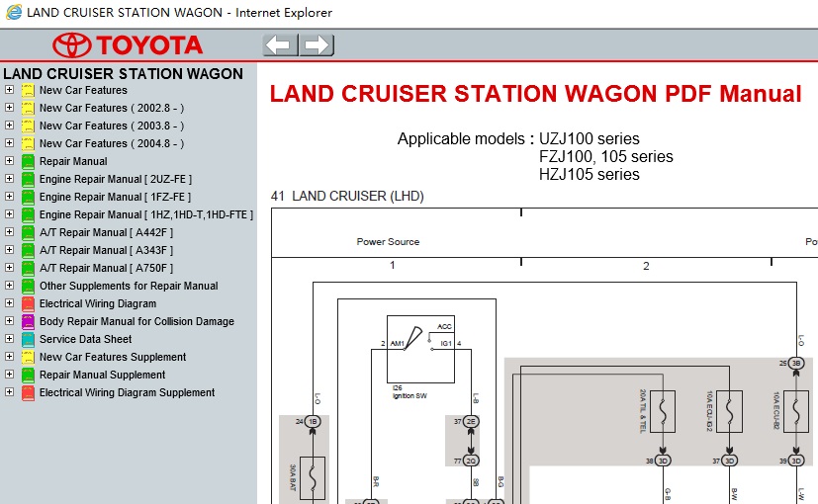Screen dimensions: 818x504
Task: Expand Repair Manual Supplement node
Action: pyautogui.click(x=9, y=375)
